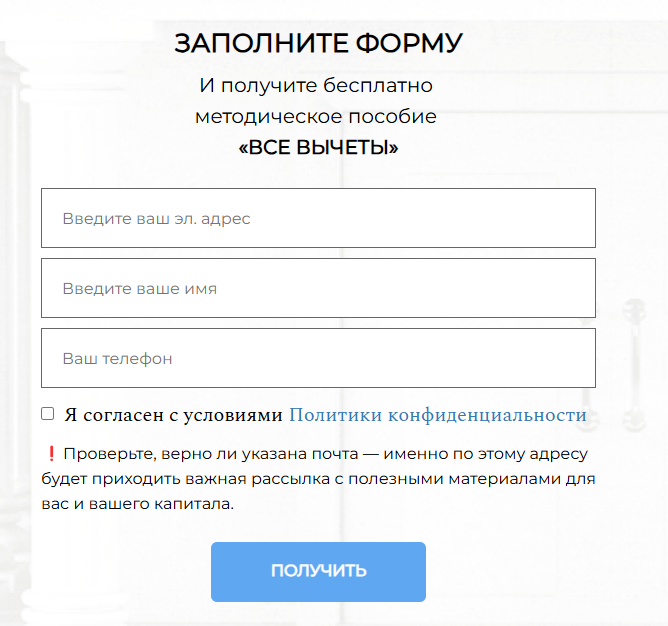Click the empty right side of the email field
This screenshot has width=668, height=626.
pyautogui.click(x=469, y=218)
